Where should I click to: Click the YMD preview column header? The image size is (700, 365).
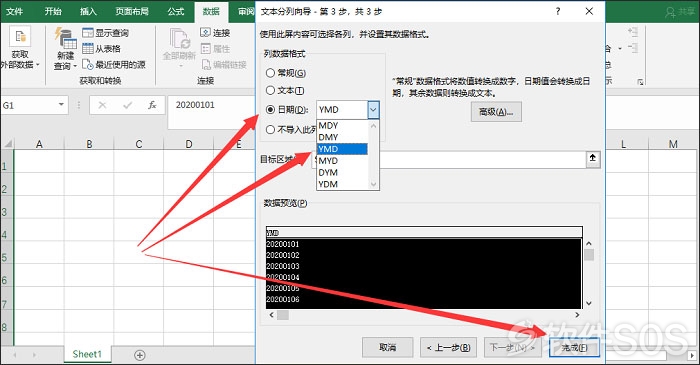[424, 233]
